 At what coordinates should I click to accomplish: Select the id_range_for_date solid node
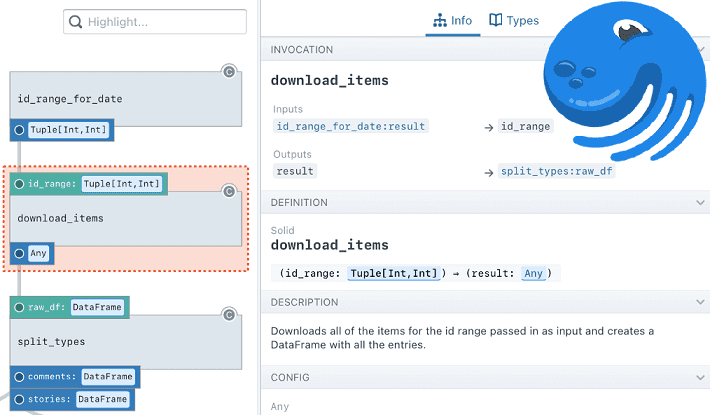pyautogui.click(x=125, y=99)
